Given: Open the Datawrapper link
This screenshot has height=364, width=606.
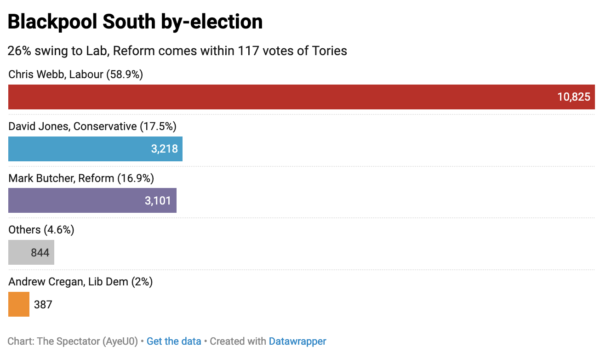Looking at the screenshot, I should 297,341.
